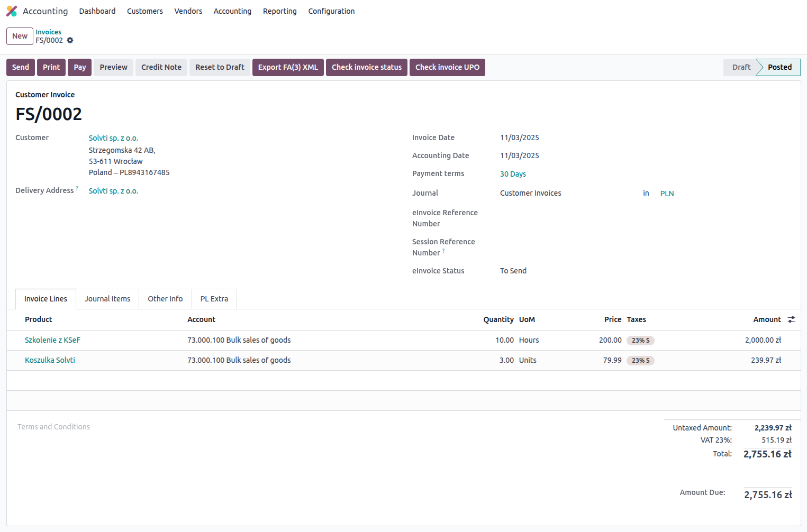Open the gear actions menu beside FS/0002
Screen dimensions: 807x532
pos(70,41)
